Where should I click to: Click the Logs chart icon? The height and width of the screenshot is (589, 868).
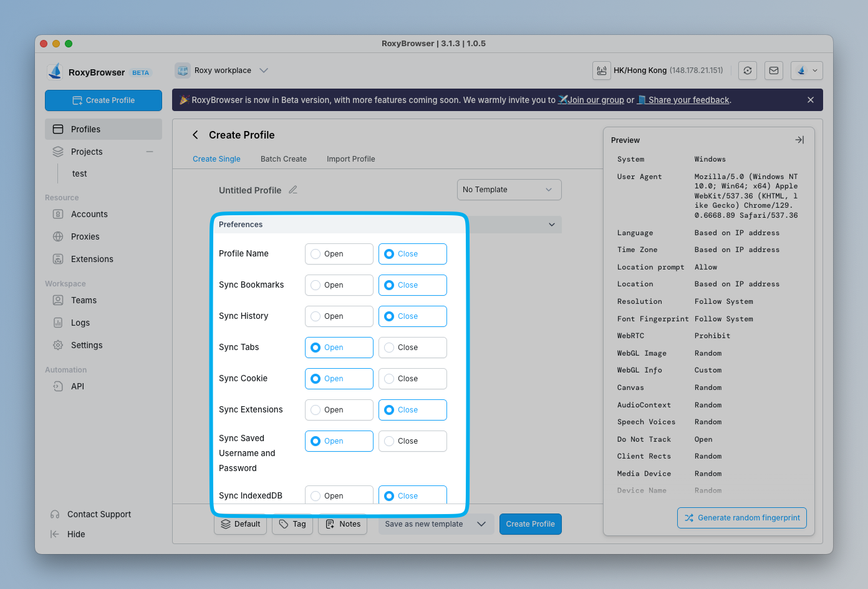pyautogui.click(x=58, y=323)
